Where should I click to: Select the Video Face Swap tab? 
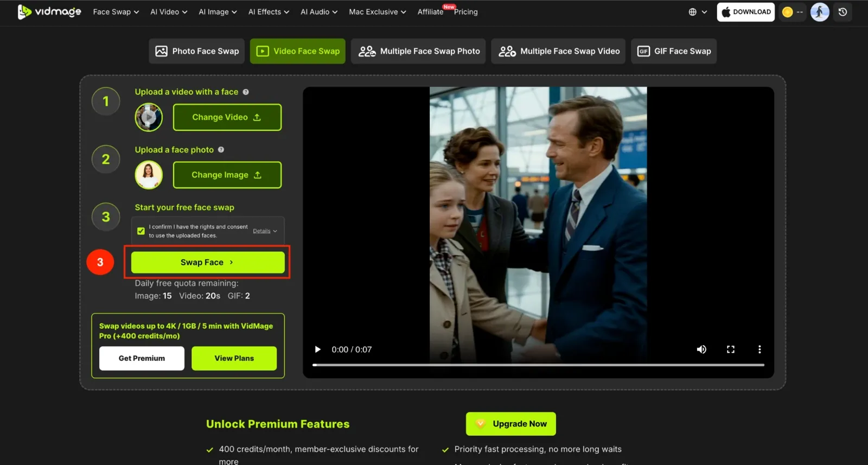298,51
